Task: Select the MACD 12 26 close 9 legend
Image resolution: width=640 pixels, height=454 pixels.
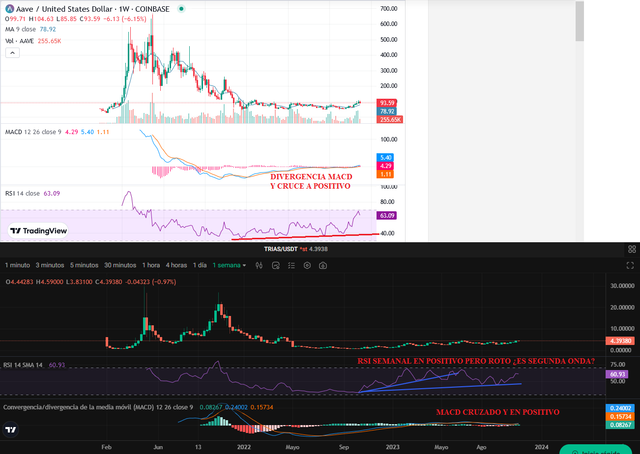Action: tap(57, 132)
